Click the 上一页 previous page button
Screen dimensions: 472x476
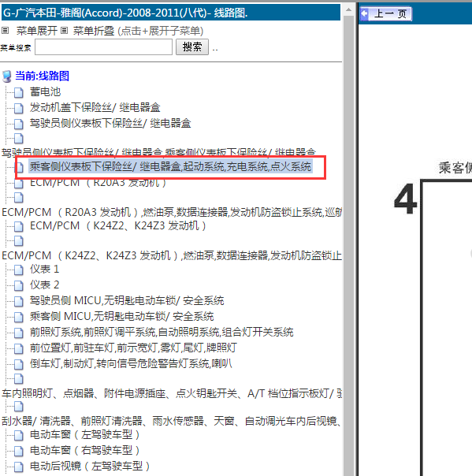(385, 13)
